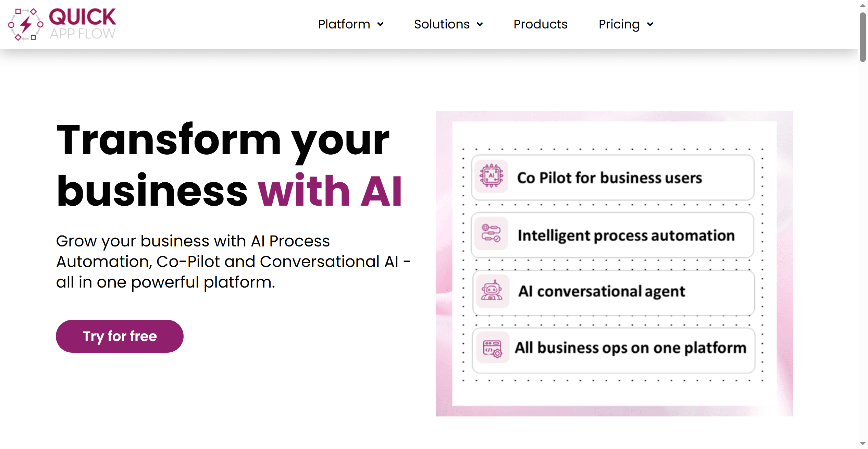Select Co Pilot for business users card
The image size is (868, 449).
click(612, 178)
